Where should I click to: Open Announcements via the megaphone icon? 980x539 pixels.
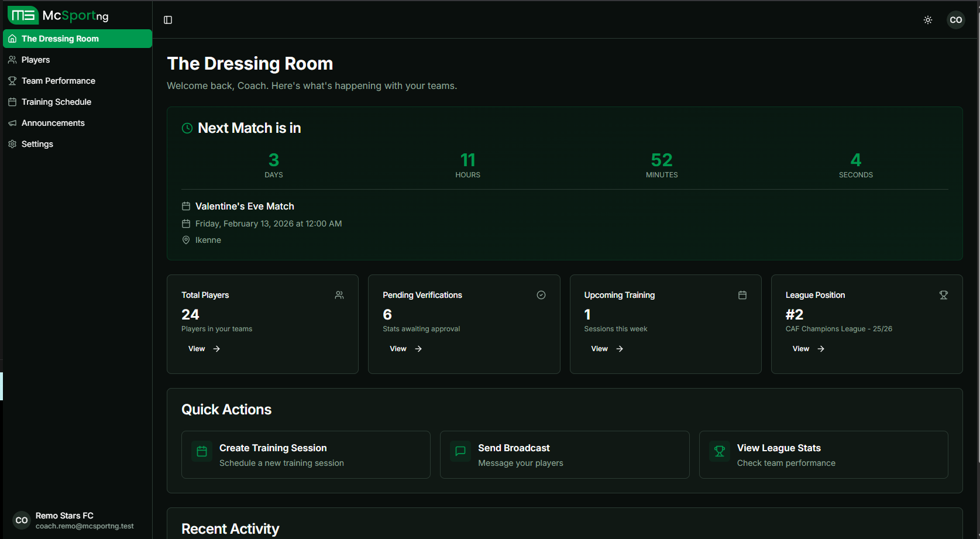tap(12, 122)
